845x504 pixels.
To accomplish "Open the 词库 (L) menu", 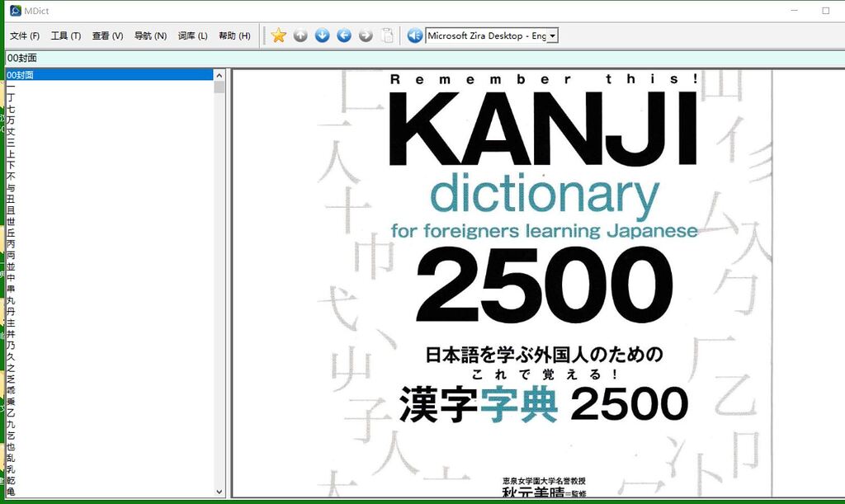I will pos(192,35).
